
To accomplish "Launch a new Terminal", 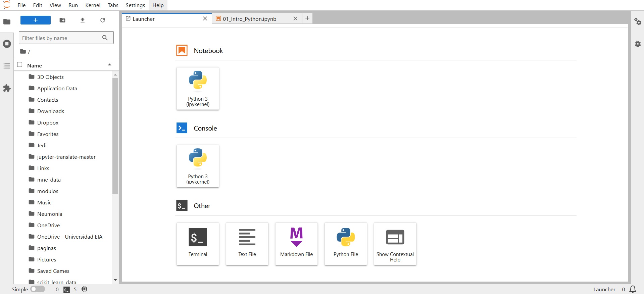I will pyautogui.click(x=198, y=244).
